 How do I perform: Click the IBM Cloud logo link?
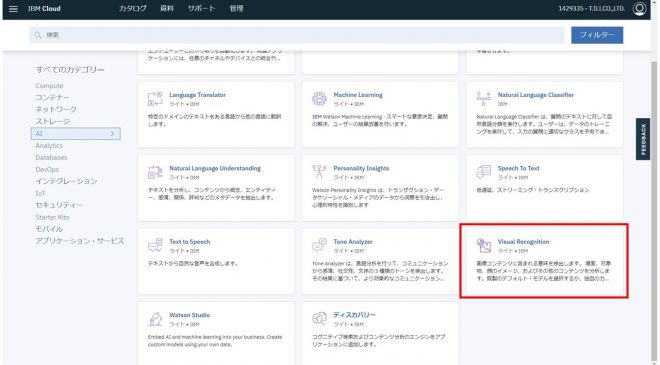[44, 8]
